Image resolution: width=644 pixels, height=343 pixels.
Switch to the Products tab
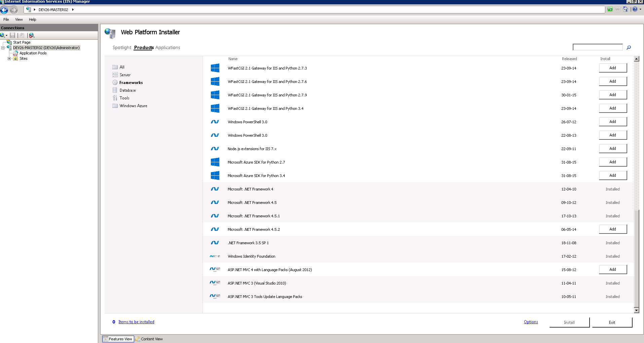(144, 48)
